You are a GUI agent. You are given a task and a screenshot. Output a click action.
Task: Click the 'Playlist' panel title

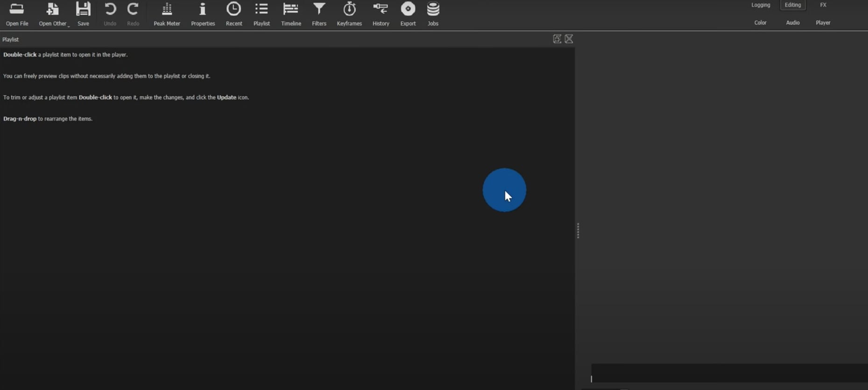pos(11,40)
